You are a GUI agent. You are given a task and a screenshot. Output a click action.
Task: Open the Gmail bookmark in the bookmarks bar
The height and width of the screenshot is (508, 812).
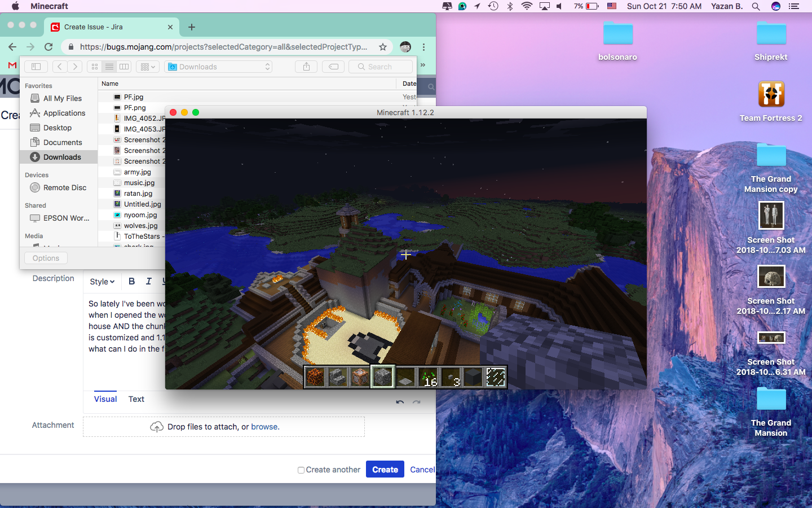click(x=12, y=65)
